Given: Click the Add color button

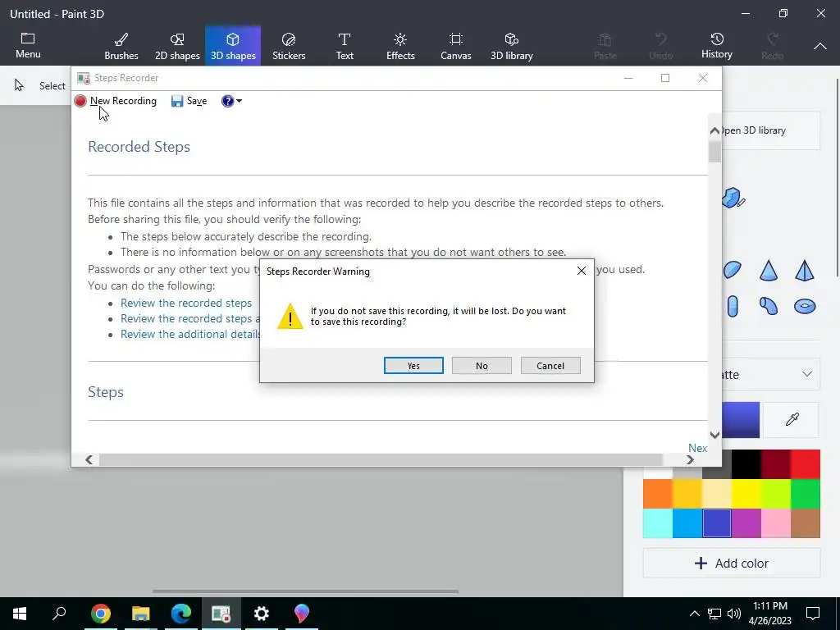Looking at the screenshot, I should coord(731,563).
